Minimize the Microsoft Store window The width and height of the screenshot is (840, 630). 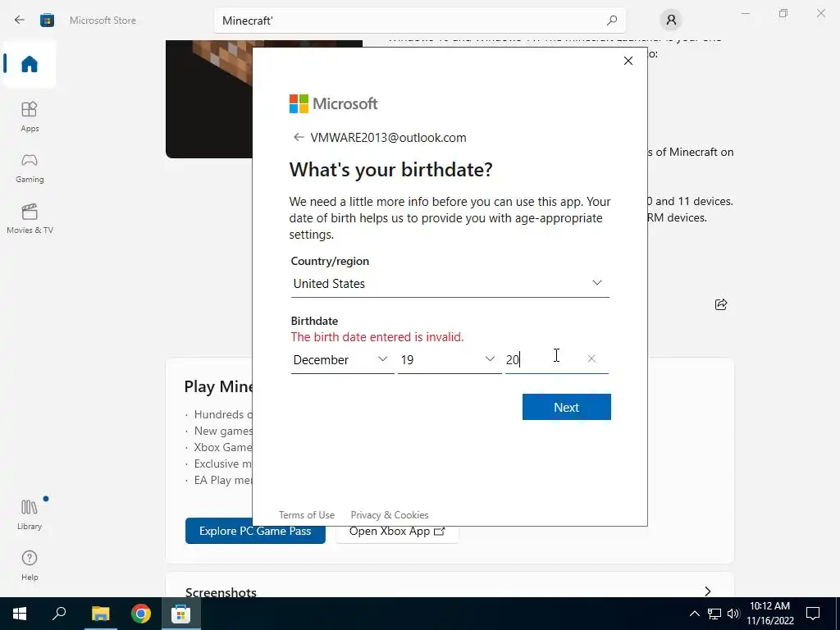pyautogui.click(x=745, y=13)
